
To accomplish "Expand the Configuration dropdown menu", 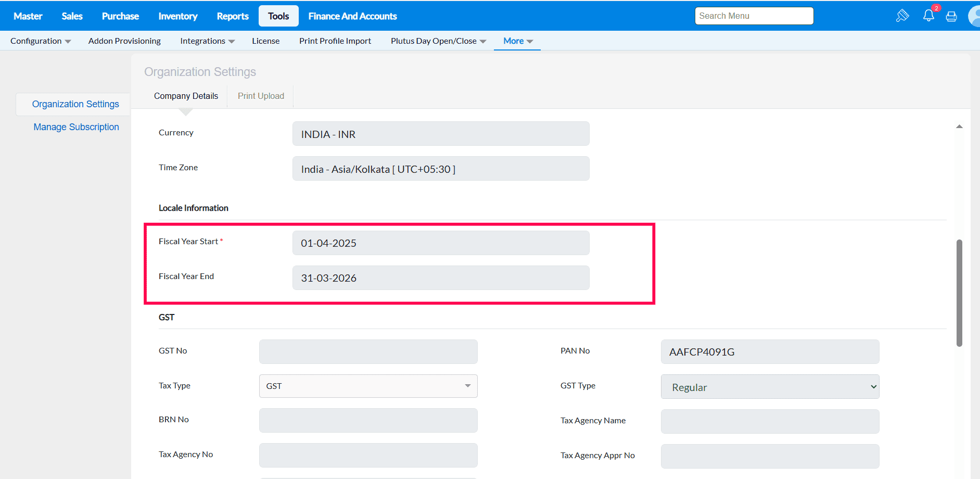I will tap(41, 41).
